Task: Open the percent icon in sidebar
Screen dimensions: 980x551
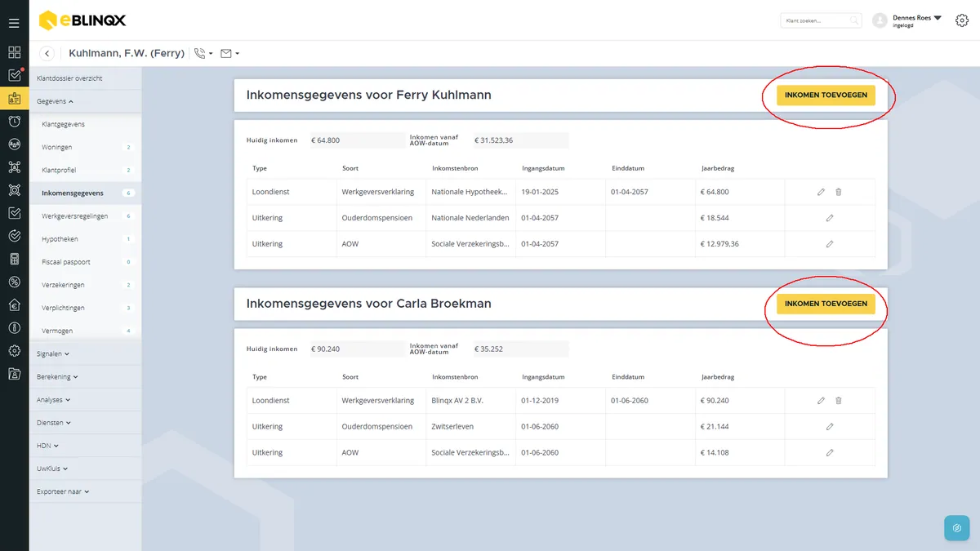Action: [x=14, y=282]
